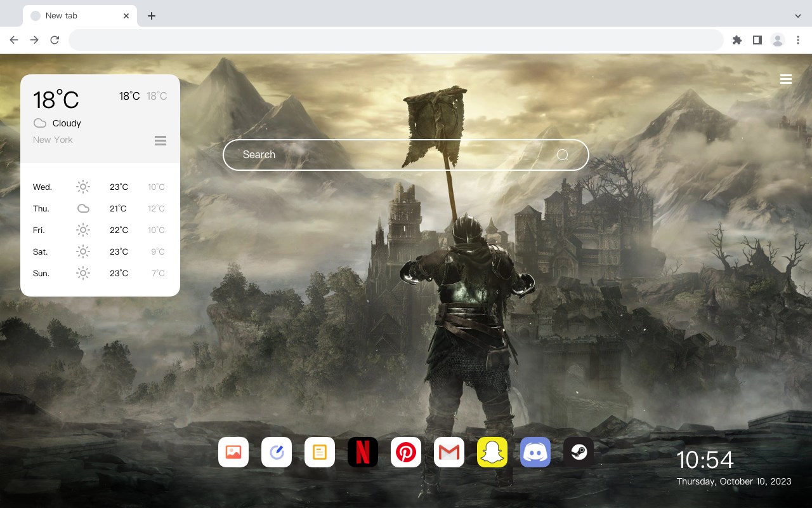The height and width of the screenshot is (508, 812).
Task: Open the Snapchat shortcut
Action: [x=492, y=452]
